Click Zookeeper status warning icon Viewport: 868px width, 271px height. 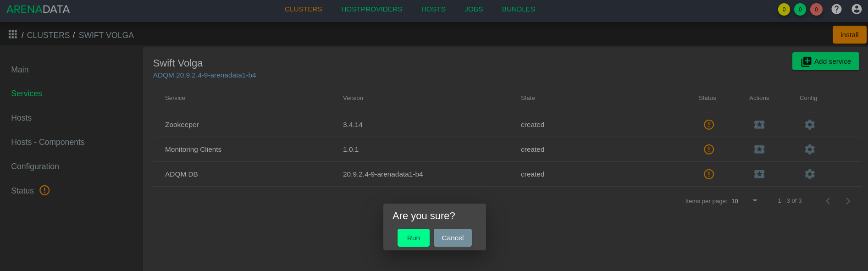coord(709,125)
